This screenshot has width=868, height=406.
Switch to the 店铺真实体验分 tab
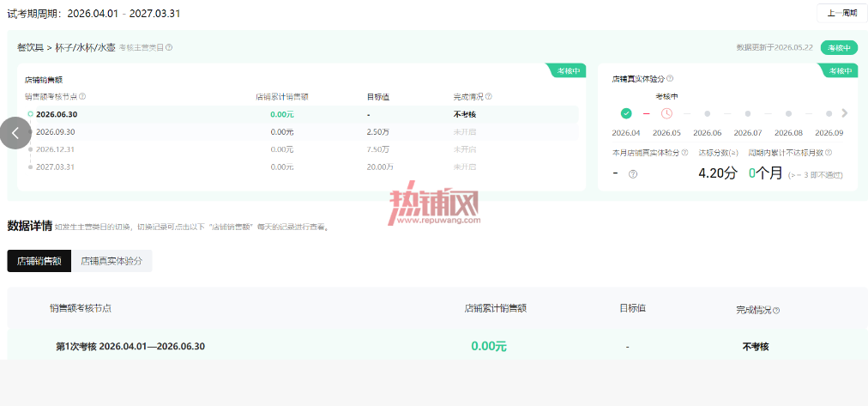[x=112, y=261]
